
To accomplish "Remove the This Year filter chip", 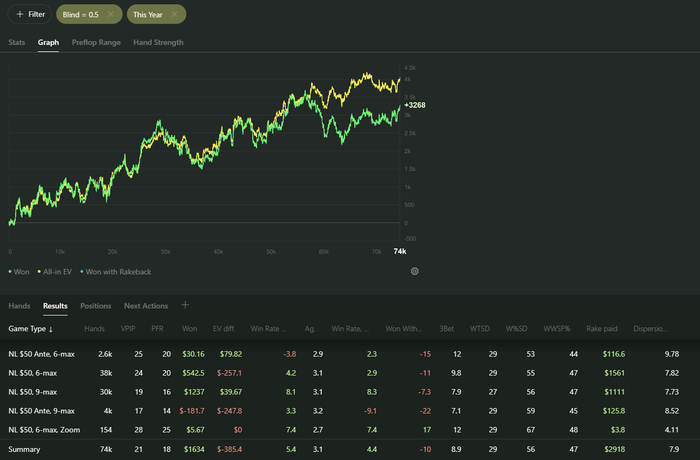I will pos(175,14).
